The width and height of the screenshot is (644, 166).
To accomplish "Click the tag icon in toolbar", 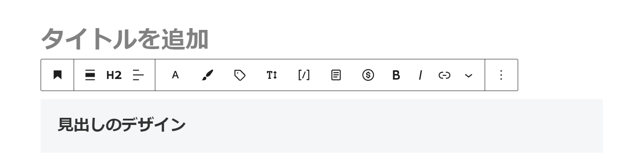I will [x=240, y=75].
